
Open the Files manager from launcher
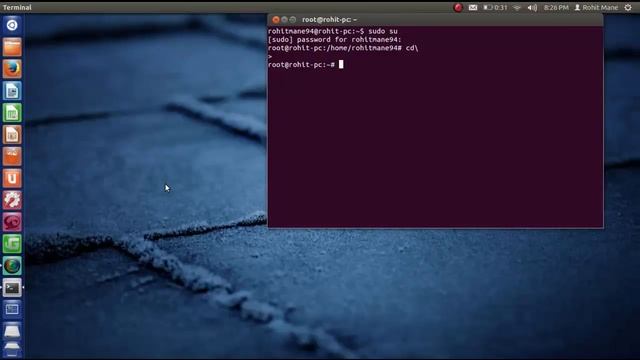pyautogui.click(x=12, y=47)
